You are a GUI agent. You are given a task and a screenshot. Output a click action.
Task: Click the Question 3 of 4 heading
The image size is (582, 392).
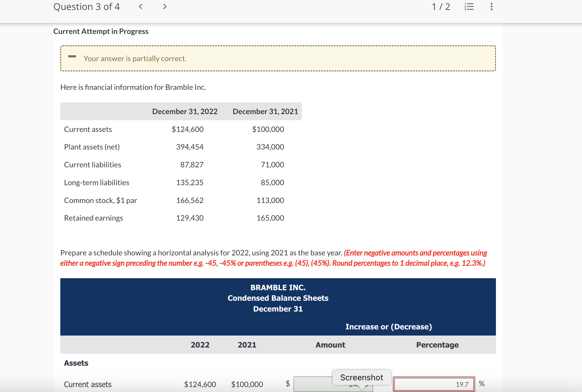point(87,6)
